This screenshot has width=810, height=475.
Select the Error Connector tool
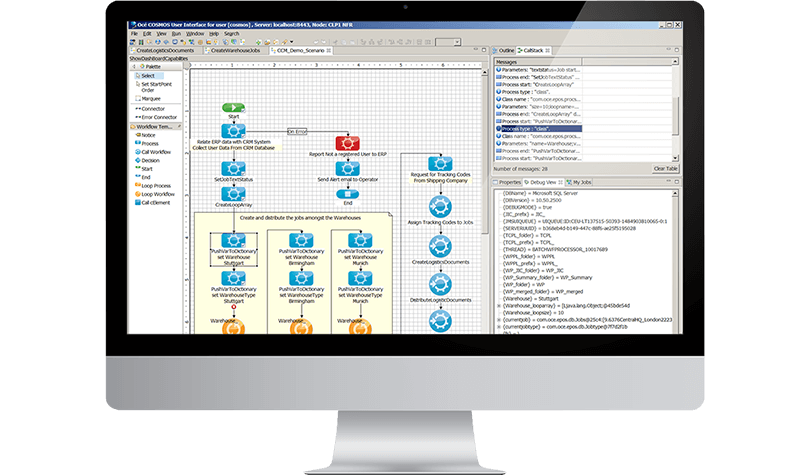158,117
